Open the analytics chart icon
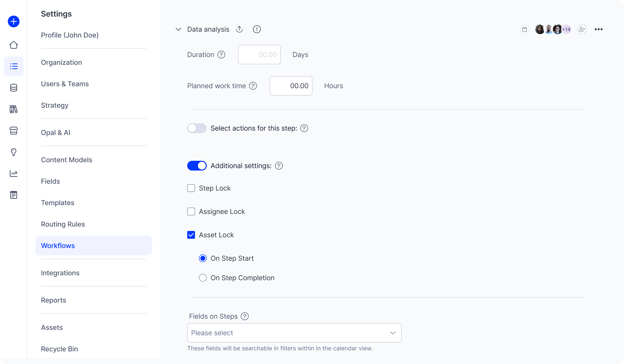The width and height of the screenshot is (624, 364). [14, 173]
